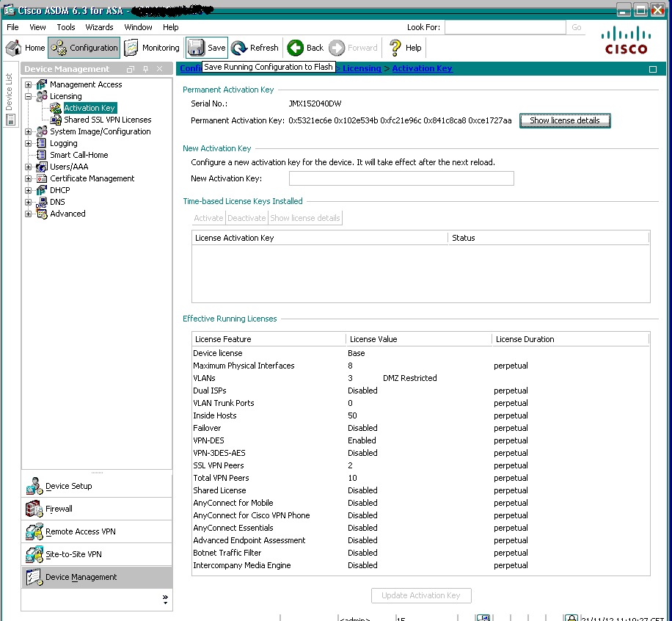Click the Licensing breadcrumb link
672x621 pixels.
coord(362,68)
